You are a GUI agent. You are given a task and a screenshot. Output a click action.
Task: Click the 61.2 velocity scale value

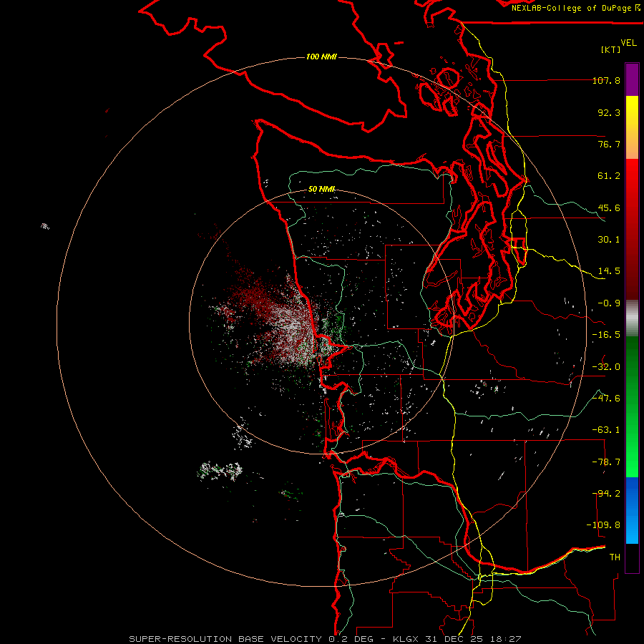coord(609,176)
